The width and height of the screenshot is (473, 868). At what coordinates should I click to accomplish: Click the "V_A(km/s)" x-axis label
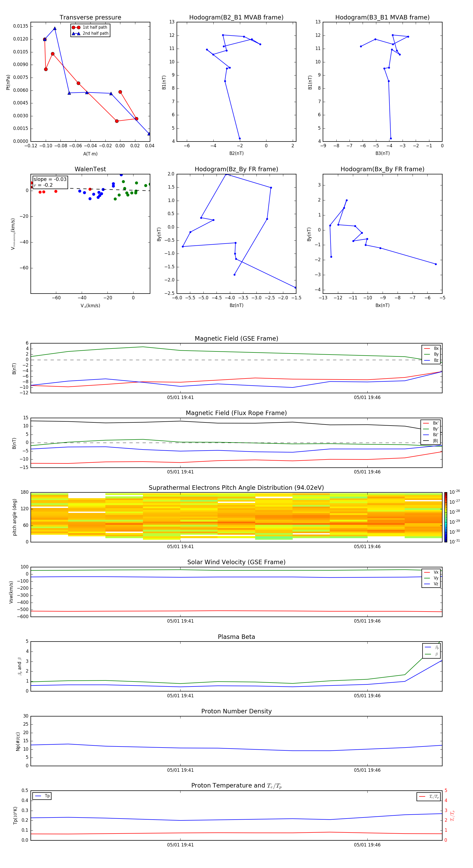90,306
